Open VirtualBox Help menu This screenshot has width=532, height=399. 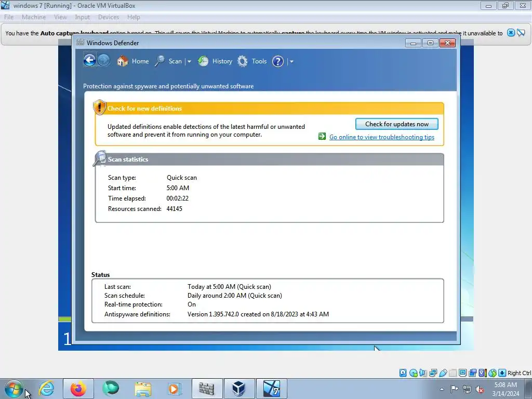[134, 17]
